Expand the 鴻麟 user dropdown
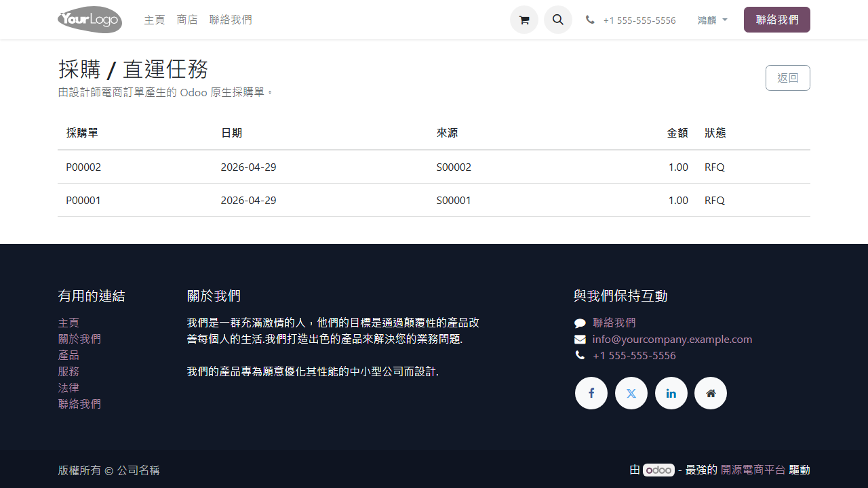Image resolution: width=868 pixels, height=488 pixels. 713,20
